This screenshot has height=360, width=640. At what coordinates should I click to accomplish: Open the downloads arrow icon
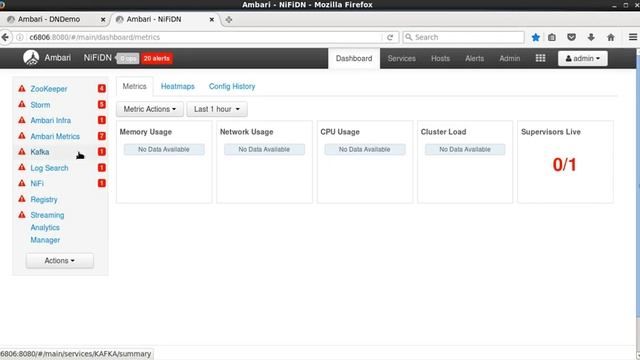coord(591,37)
